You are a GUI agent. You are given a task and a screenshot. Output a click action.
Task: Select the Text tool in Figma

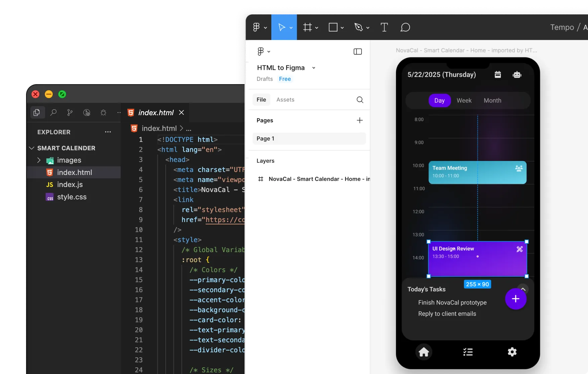[x=384, y=27]
